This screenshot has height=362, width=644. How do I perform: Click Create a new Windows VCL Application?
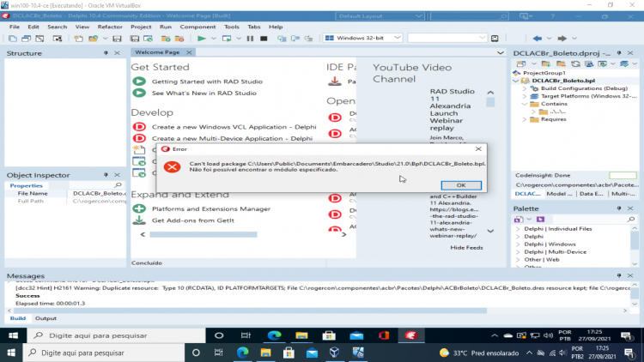click(x=234, y=127)
